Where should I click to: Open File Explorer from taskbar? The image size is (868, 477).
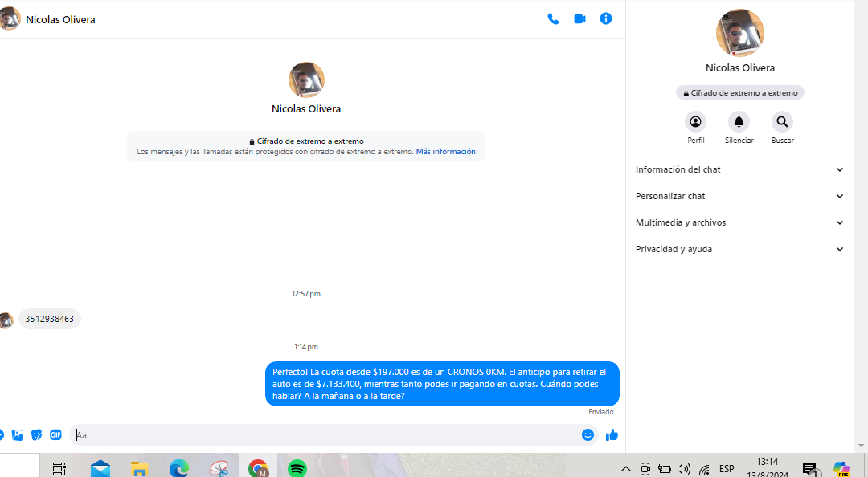tap(140, 469)
